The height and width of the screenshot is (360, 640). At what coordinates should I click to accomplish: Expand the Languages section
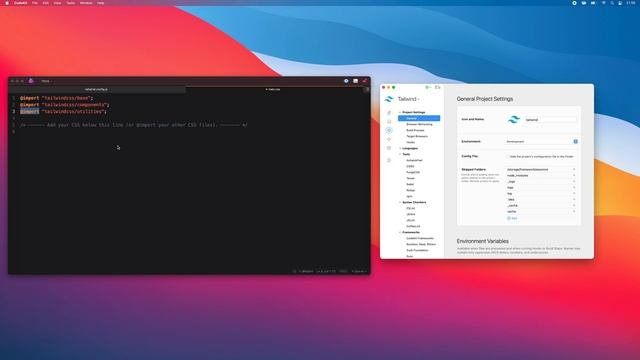[400, 148]
